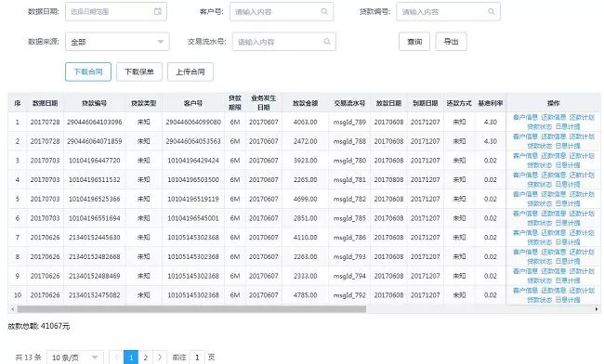Select customer number 10104196503500 cell
Screen dimensions: 604x364
pos(193,180)
